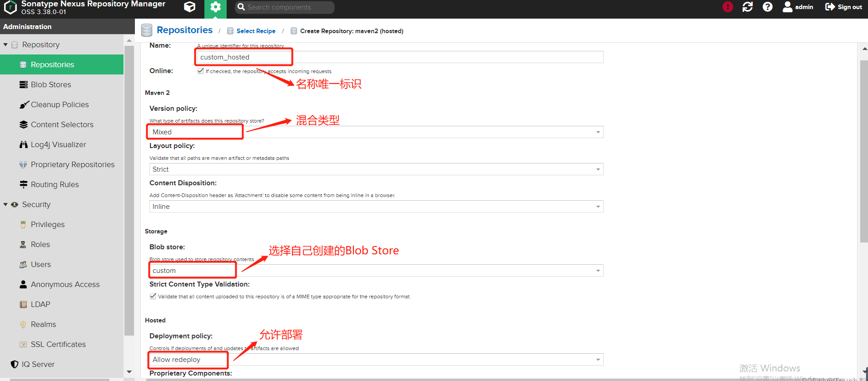Click the Nexus Repository Manager logo
Screen dimensions: 868x381
(10, 7)
